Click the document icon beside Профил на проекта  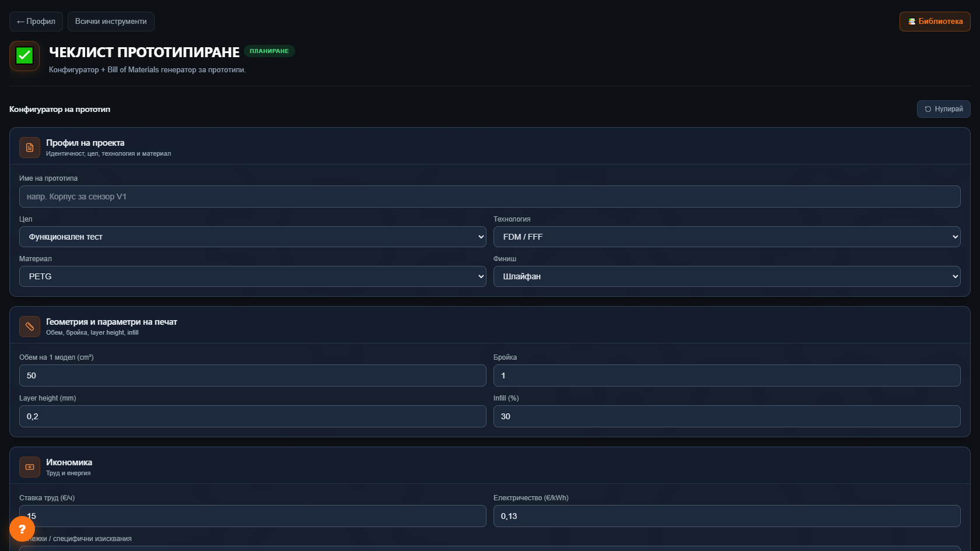click(30, 148)
